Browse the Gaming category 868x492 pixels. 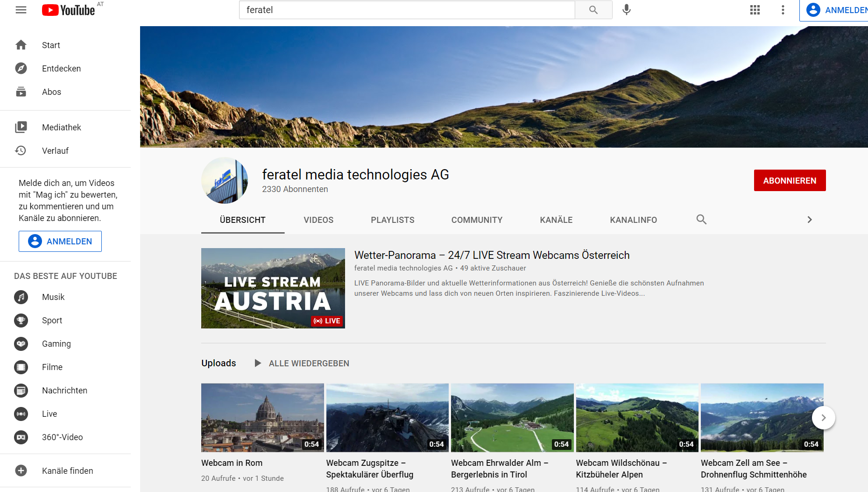click(x=56, y=344)
